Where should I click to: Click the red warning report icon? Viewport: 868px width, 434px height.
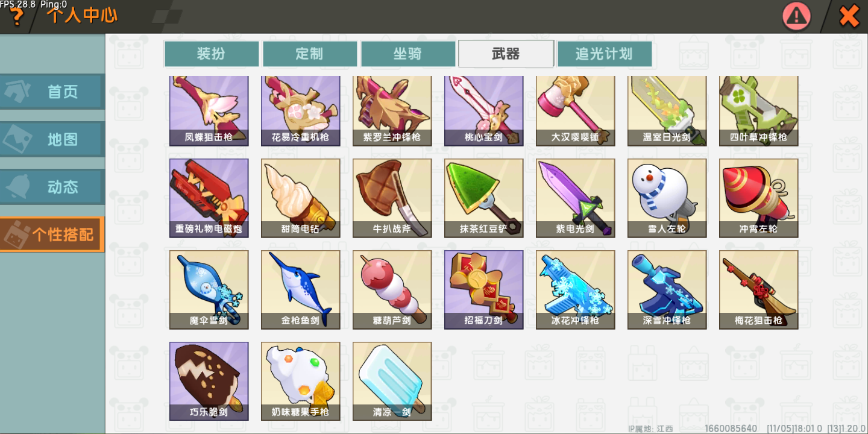point(796,16)
